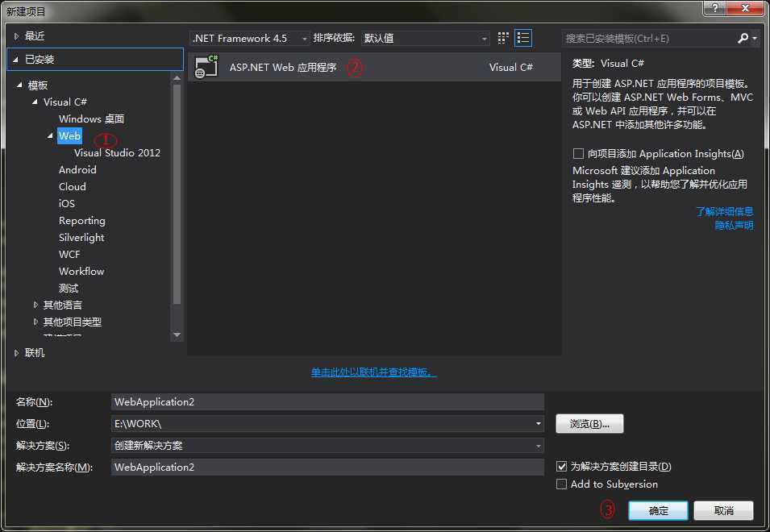This screenshot has height=532, width=770.
Task: Select the Silverlight template category
Action: 81,238
